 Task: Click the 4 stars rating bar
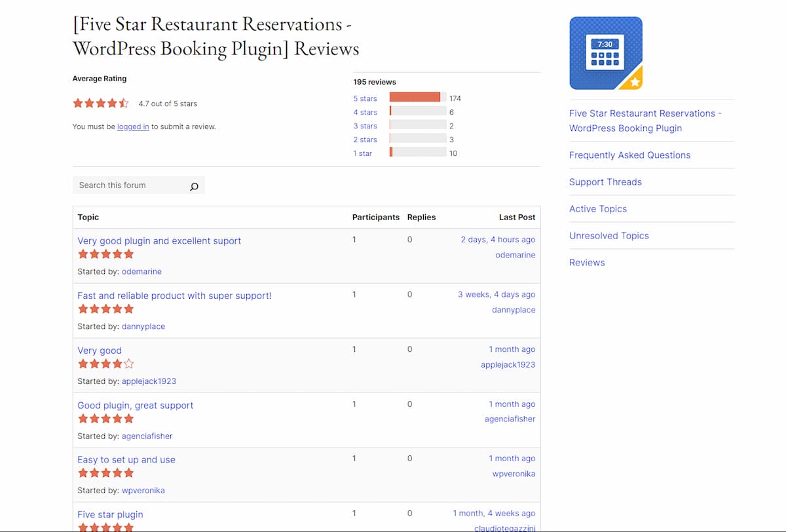pyautogui.click(x=418, y=111)
